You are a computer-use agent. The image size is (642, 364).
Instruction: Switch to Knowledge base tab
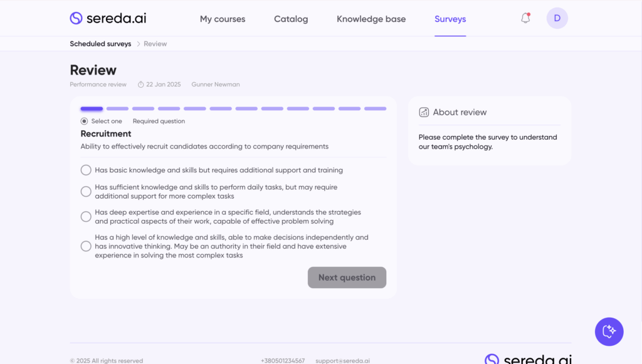371,19
